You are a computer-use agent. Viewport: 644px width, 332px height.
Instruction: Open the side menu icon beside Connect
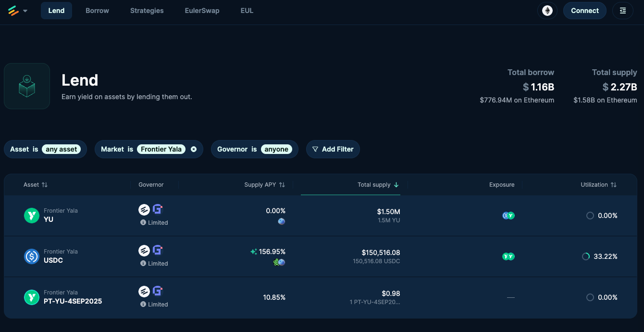[623, 11]
